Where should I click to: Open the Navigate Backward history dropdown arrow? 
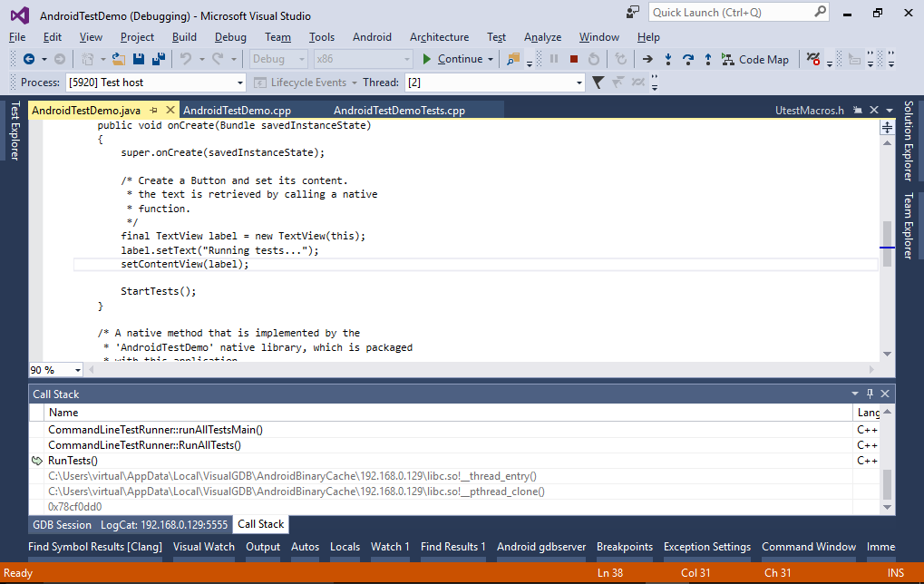[44, 60]
